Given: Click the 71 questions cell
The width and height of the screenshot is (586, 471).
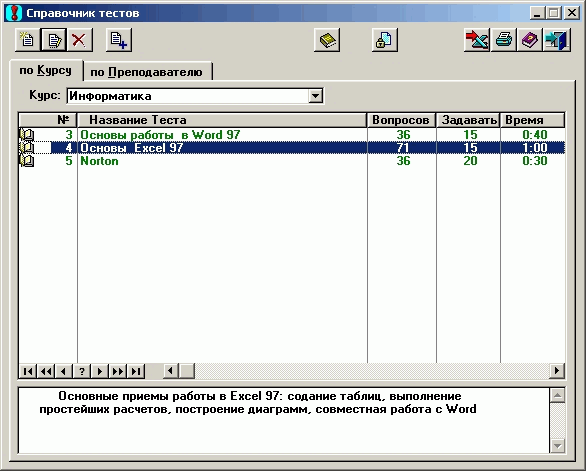Looking at the screenshot, I should coord(403,148).
